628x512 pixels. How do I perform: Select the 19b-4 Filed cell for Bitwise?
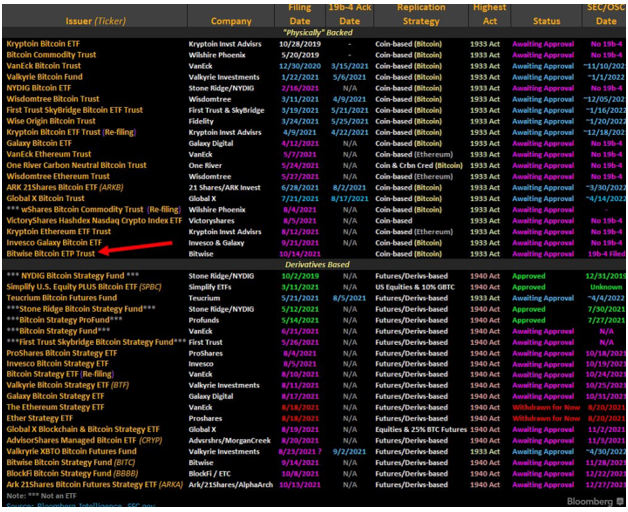click(606, 254)
